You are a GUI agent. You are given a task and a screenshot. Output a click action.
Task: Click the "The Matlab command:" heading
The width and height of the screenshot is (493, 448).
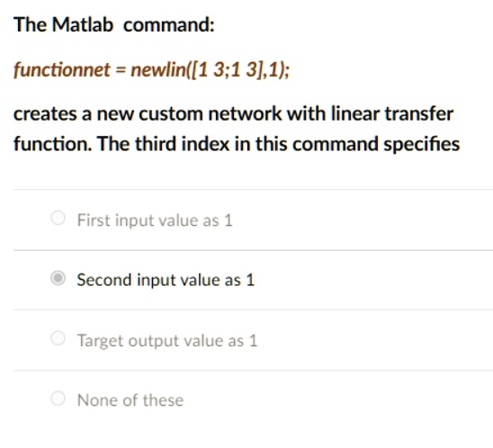click(114, 24)
